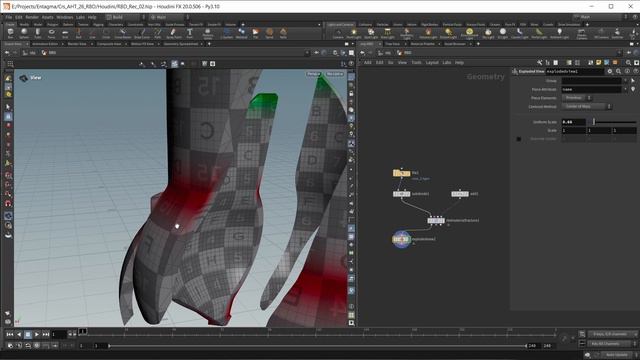Select the Sphere shelf tool
This screenshot has width=640, height=360.
[x=24, y=33]
